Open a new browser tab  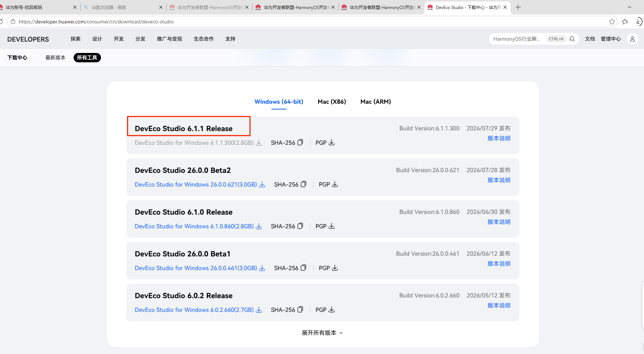[x=518, y=7]
